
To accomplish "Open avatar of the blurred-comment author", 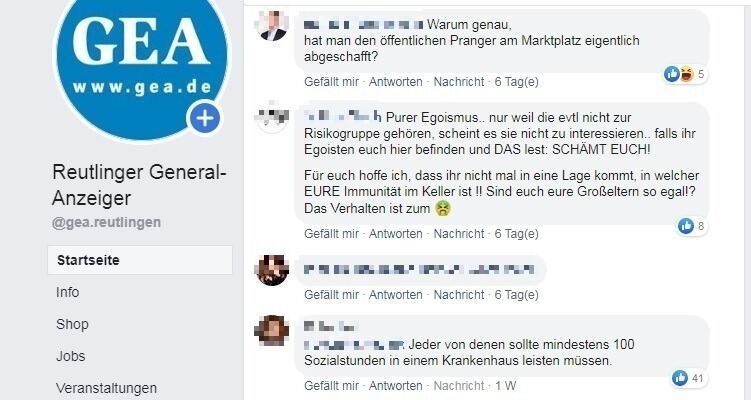I will (272, 270).
